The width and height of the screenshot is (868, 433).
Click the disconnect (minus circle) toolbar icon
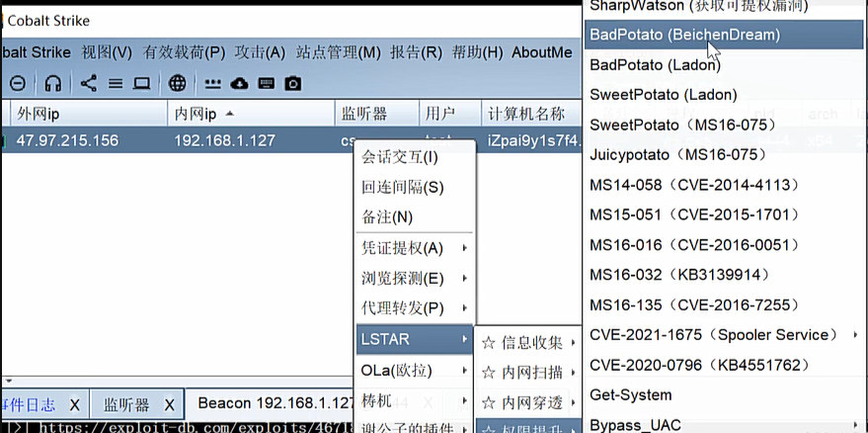(18, 84)
